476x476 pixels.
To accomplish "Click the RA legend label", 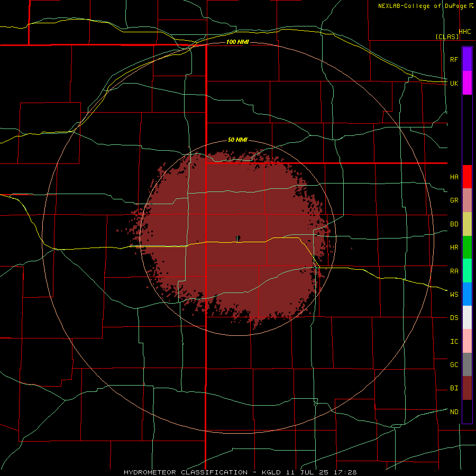I will 454,271.
